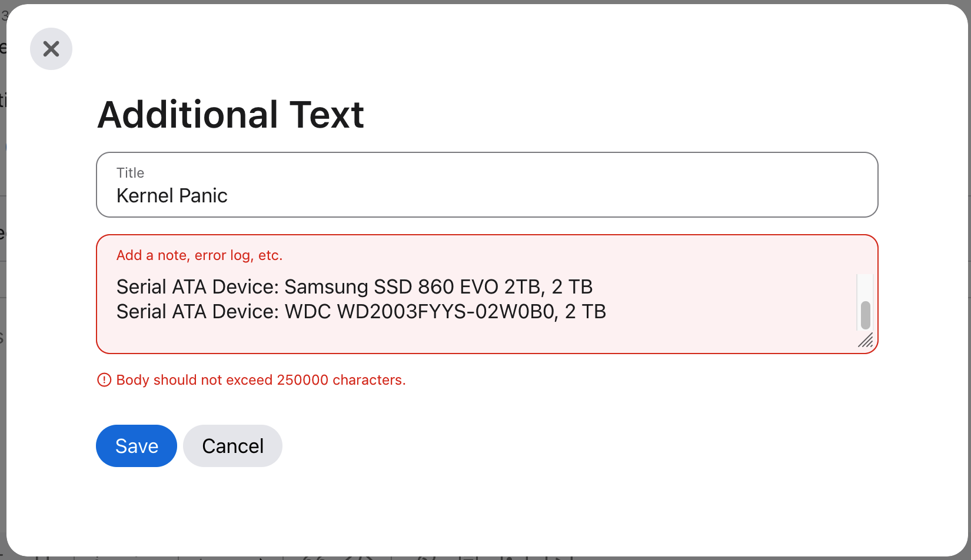
Task: Click "WD2003FYYS-02W0B0" in the note text
Action: click(x=446, y=312)
